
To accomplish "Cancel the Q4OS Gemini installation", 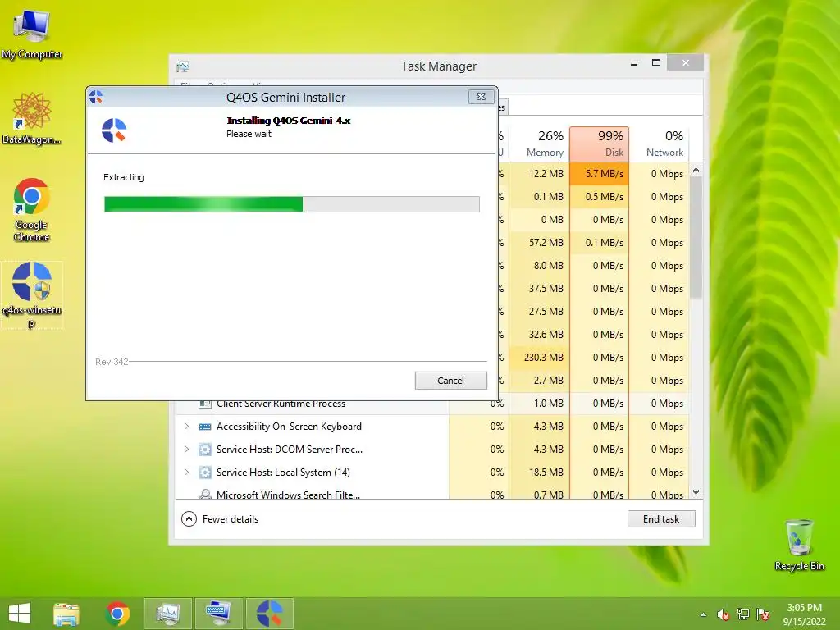I will click(450, 381).
